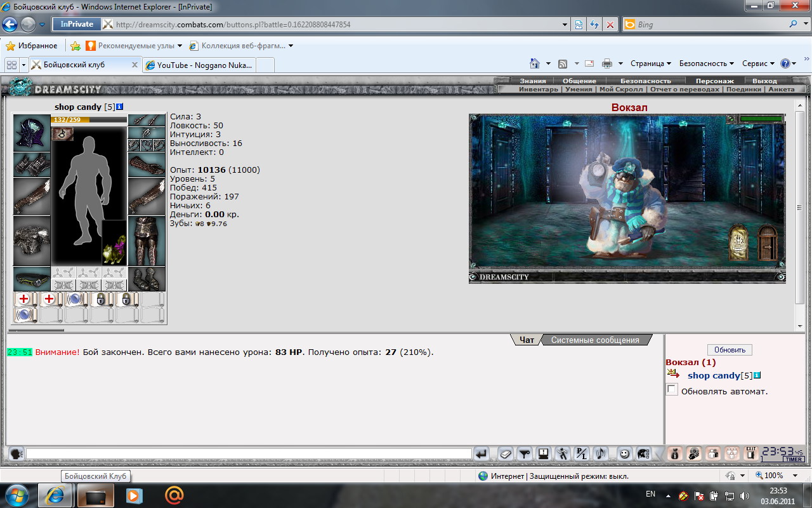Click the belt equipment slot
Screen dimensions: 812x508
click(x=32, y=279)
